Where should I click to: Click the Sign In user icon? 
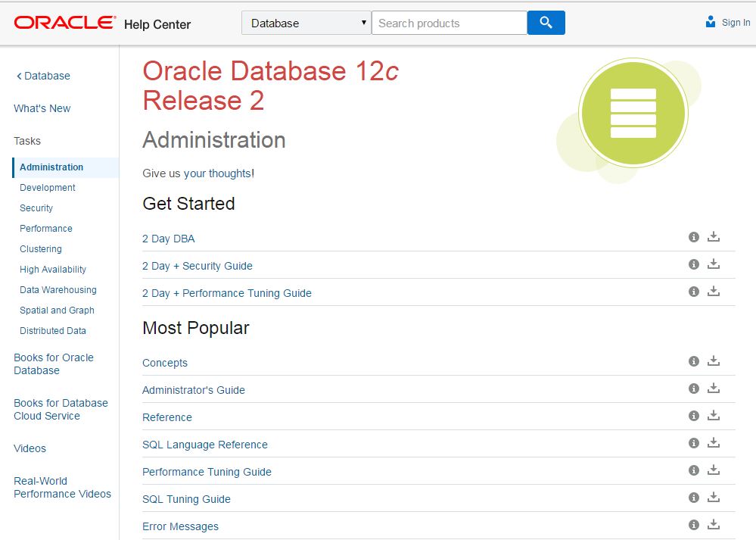pyautogui.click(x=710, y=22)
